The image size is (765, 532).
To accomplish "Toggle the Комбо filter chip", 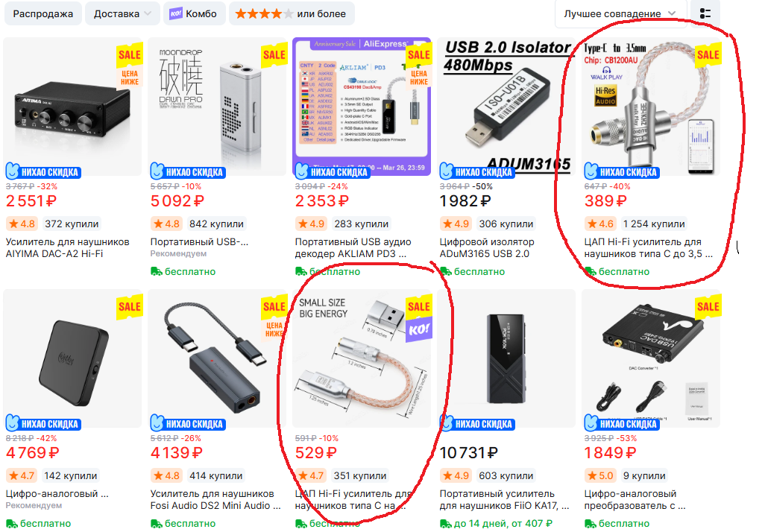I will point(194,13).
